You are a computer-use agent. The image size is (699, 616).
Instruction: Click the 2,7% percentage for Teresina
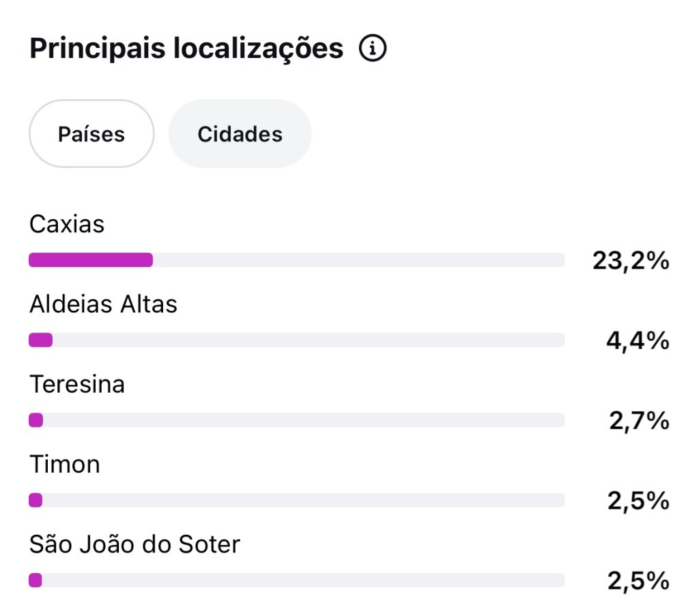point(639,421)
